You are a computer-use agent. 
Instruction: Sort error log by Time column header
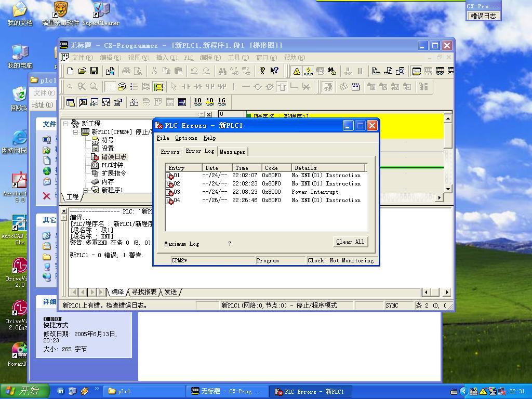247,168
